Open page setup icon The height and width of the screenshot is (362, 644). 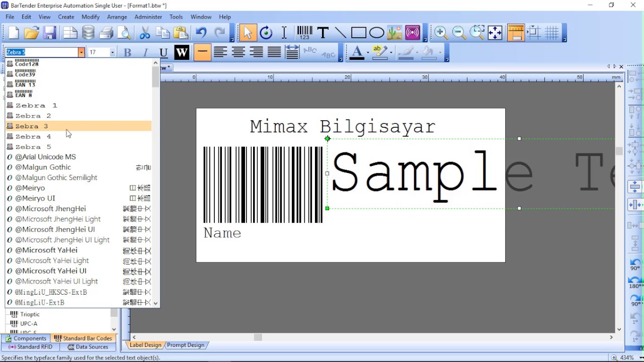pyautogui.click(x=70, y=33)
